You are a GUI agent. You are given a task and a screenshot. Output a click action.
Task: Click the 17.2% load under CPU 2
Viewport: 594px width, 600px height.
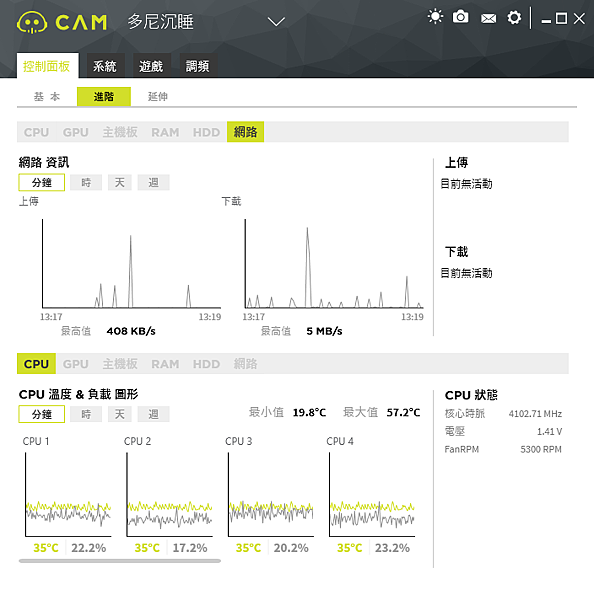click(190, 548)
